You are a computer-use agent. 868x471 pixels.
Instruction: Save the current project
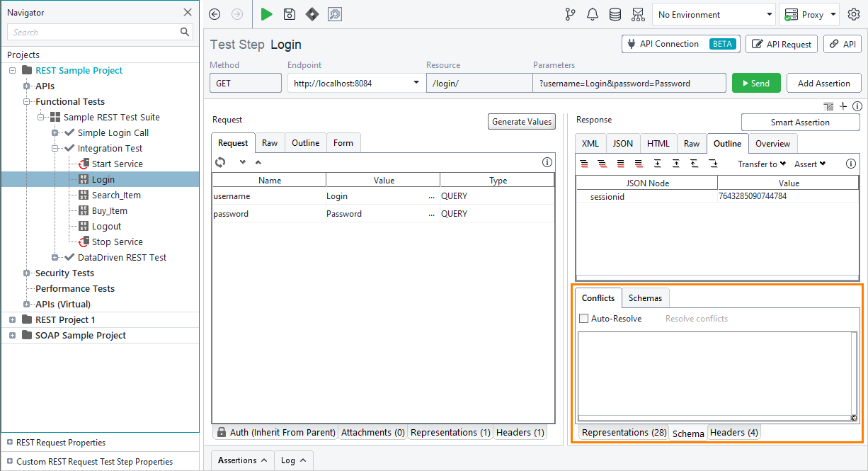[x=290, y=14]
